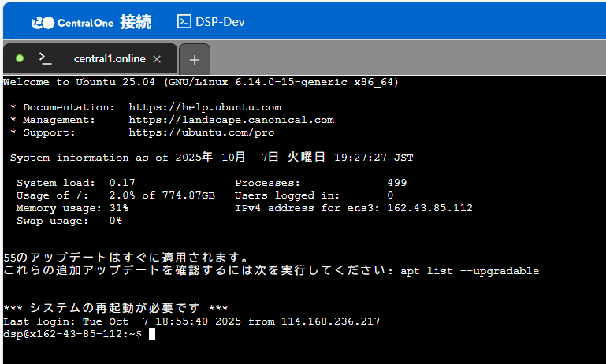Switch to the central1.online tab
Image resolution: width=606 pixels, height=364 pixels.
110,59
